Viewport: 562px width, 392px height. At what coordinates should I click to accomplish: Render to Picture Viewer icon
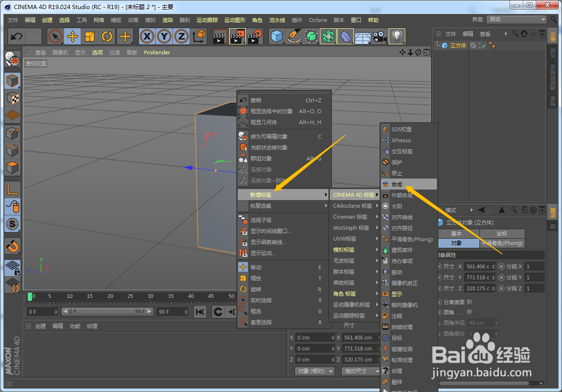237,36
